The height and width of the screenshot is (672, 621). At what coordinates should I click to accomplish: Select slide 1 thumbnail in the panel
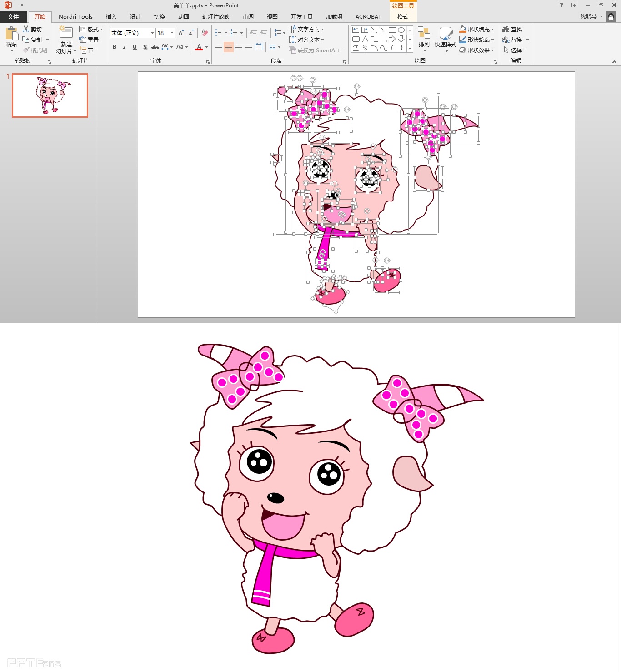[50, 95]
